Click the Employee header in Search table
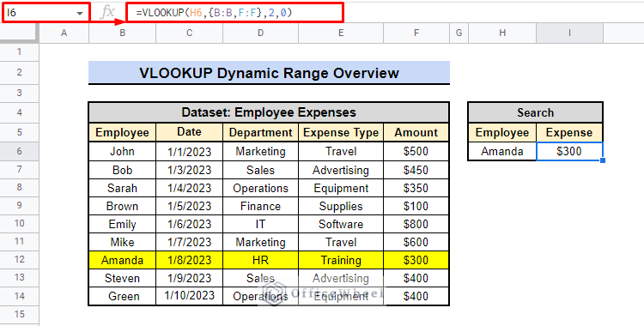644x326 pixels. (x=502, y=132)
